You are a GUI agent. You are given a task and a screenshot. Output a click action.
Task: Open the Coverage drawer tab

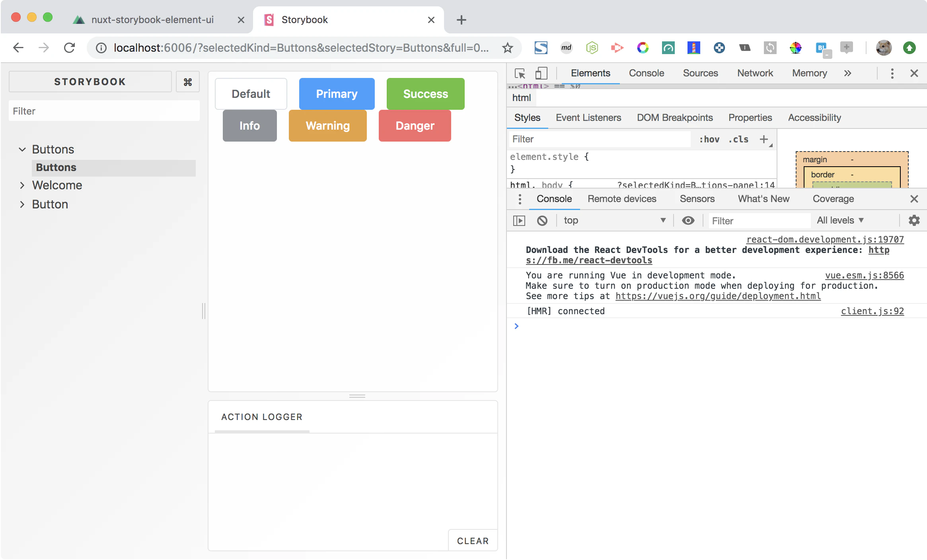[x=833, y=199]
